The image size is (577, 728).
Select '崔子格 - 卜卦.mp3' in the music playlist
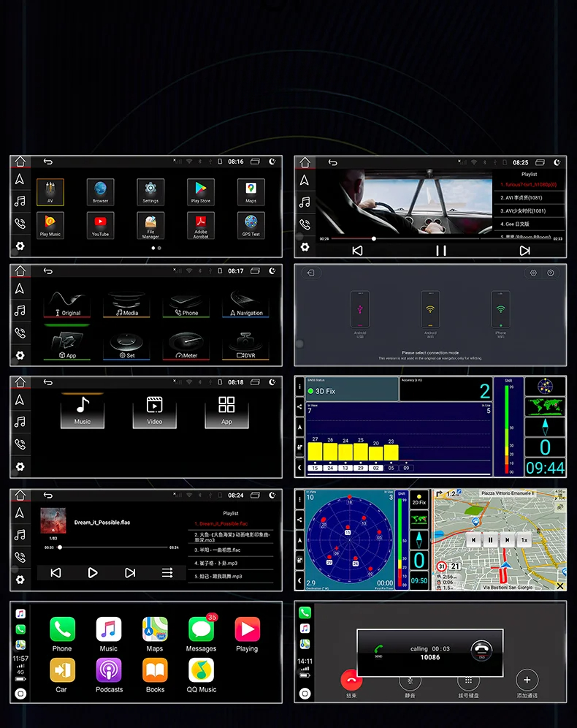(231, 564)
